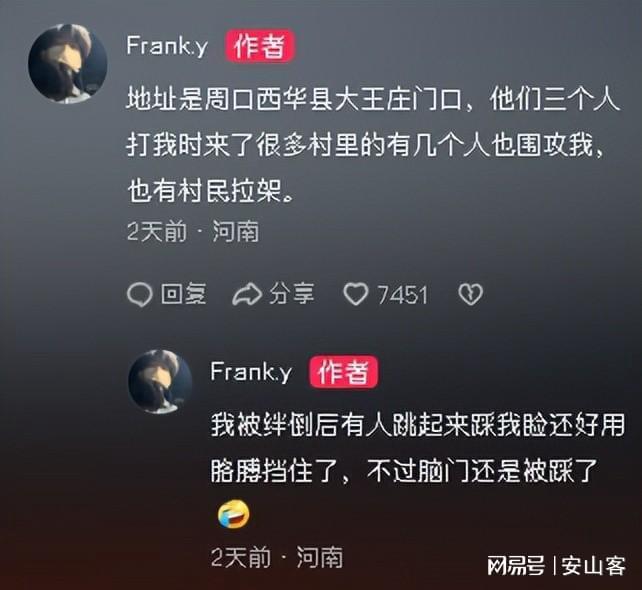Click the crying-laughing emoji in the reply
The width and height of the screenshot is (642, 590).
(x=233, y=514)
